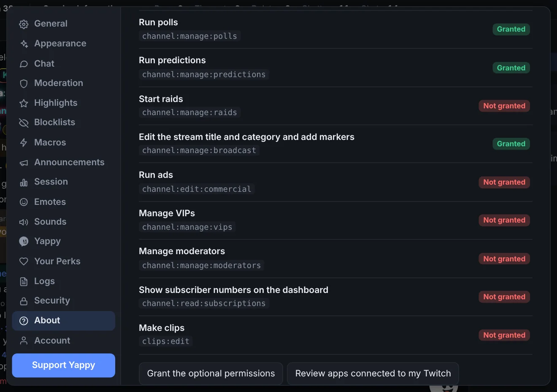Click the clips:edit scope text
Viewport: 557px width, 392px height.
coord(166,341)
